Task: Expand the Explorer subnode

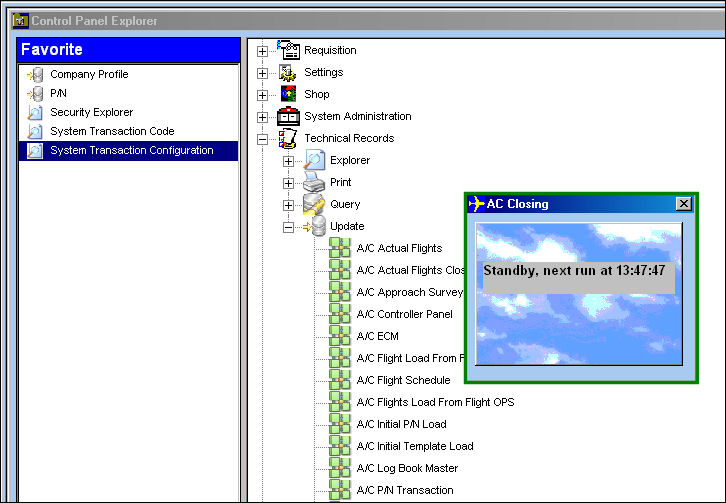Action: 288,161
